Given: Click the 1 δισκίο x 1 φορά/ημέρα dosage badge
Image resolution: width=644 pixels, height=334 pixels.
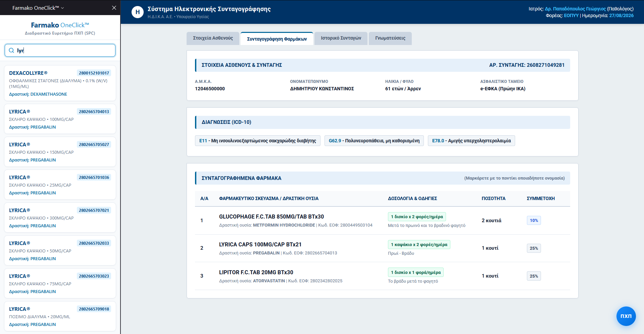Looking at the screenshot, I should point(416,273).
